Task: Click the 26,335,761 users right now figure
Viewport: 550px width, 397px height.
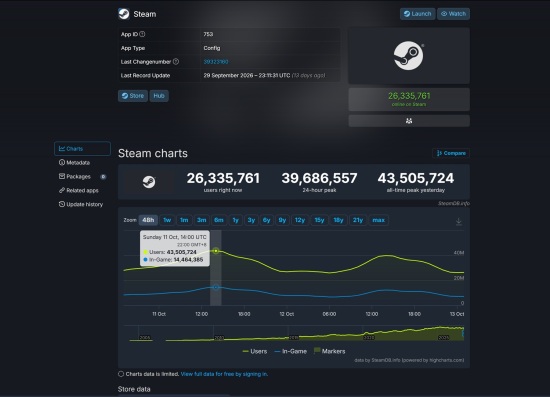Action: point(223,178)
